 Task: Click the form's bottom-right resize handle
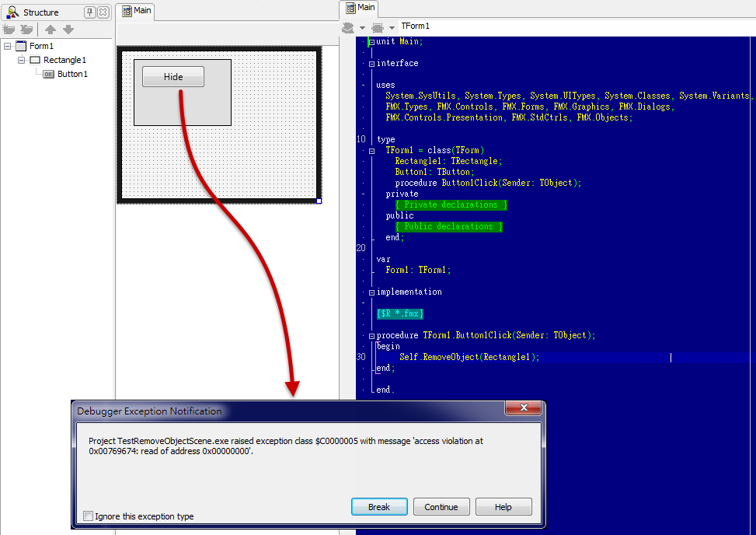point(319,201)
